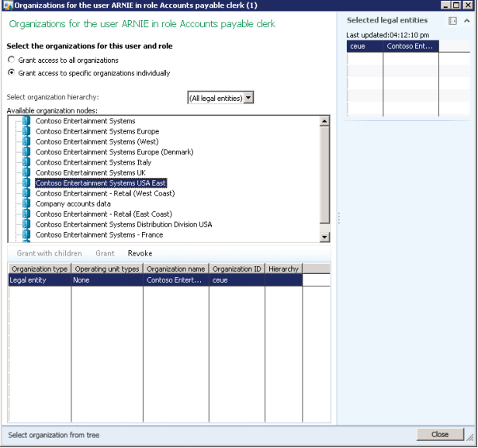Select Contoso Entertainment Systems Distribution Division USA
Viewport: 478px width, 448px height.
(124, 224)
